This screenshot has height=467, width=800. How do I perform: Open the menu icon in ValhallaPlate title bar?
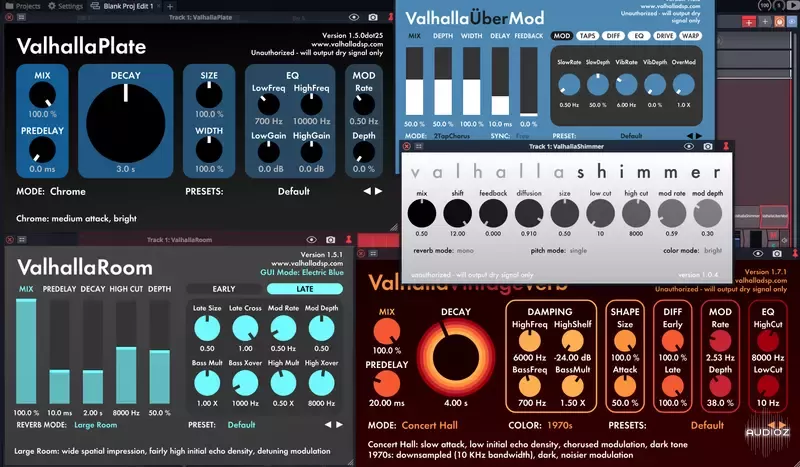pos(21,17)
